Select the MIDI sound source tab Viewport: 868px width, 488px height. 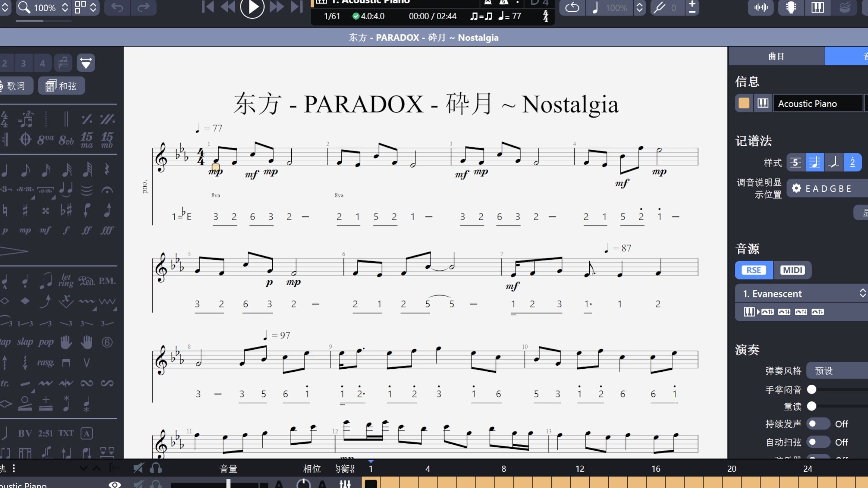pyautogui.click(x=792, y=270)
